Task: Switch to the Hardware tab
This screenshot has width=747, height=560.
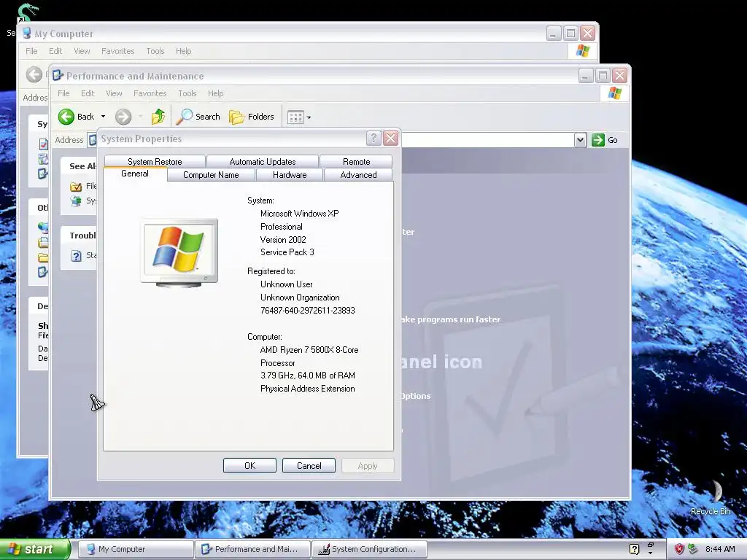Action: click(x=290, y=175)
